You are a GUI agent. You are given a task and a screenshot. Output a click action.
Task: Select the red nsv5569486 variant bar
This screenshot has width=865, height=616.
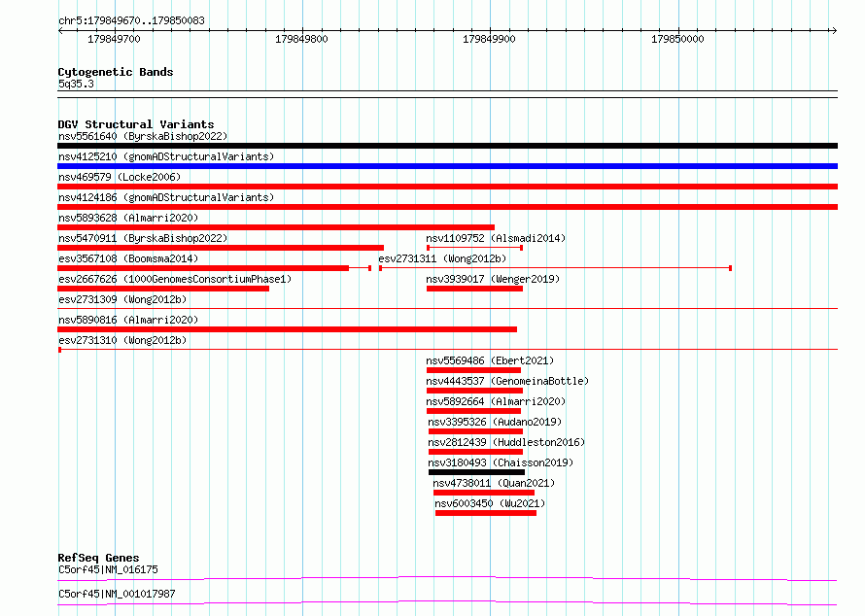pos(474,370)
